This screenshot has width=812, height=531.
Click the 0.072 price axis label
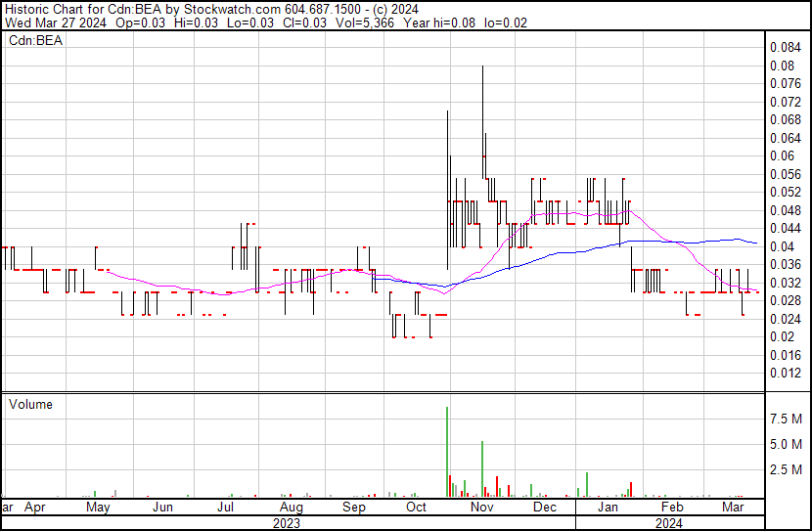785,102
